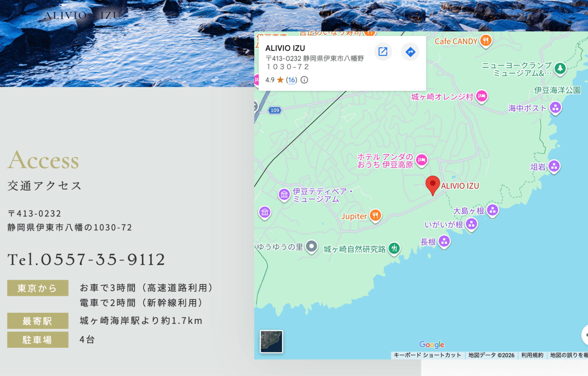Click the Google logo on map
The width and height of the screenshot is (588, 376).
pyautogui.click(x=432, y=345)
